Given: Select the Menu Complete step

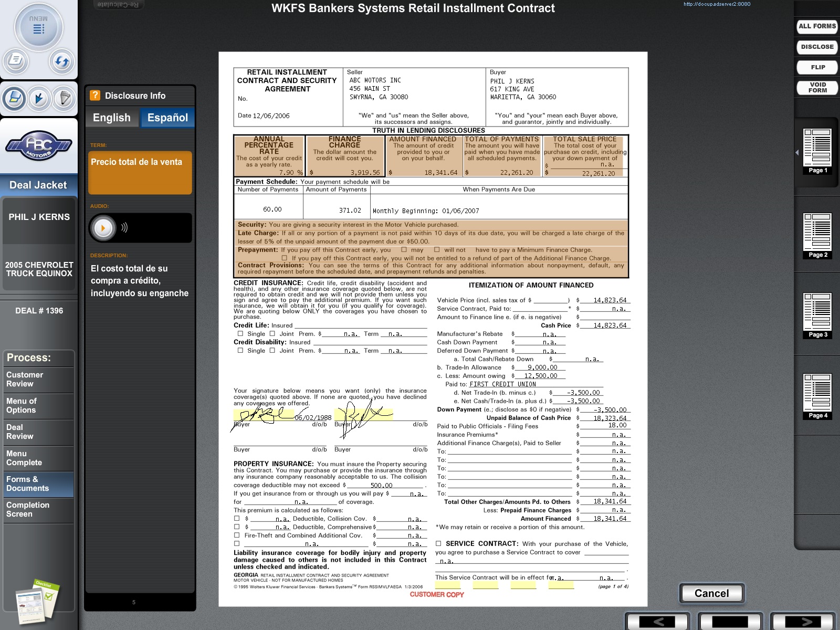Looking at the screenshot, I should 38,458.
